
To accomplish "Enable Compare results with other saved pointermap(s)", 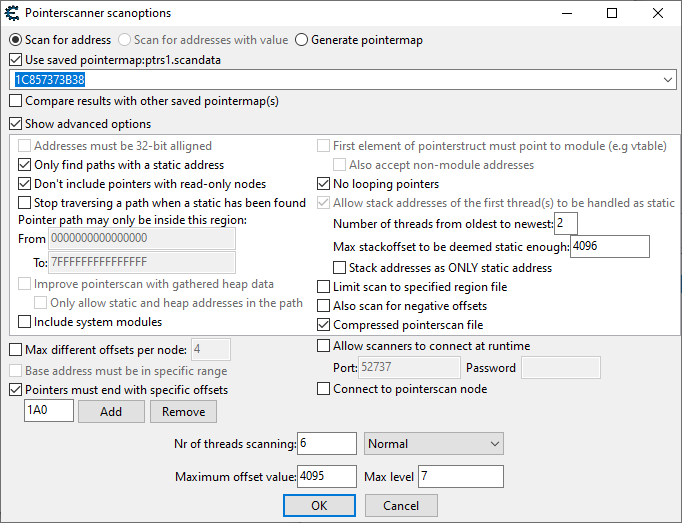I will tap(16, 101).
